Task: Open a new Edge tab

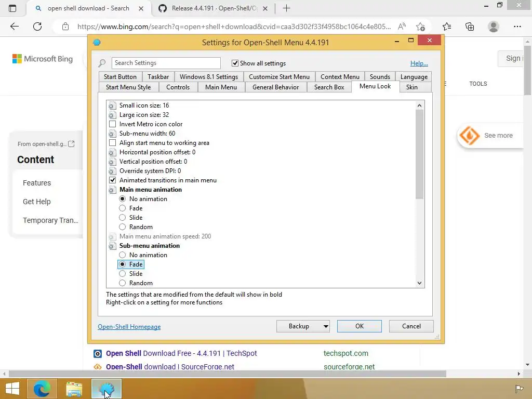Action: pos(286,8)
